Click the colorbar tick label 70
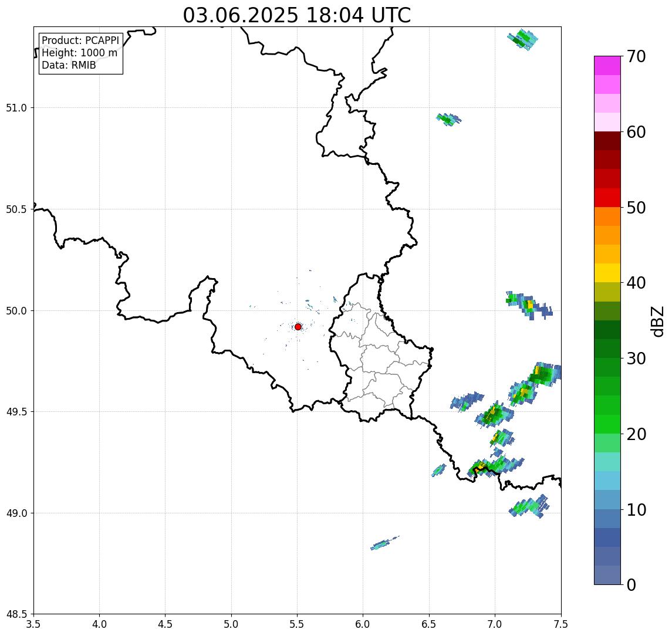The image size is (672, 636). click(x=636, y=56)
